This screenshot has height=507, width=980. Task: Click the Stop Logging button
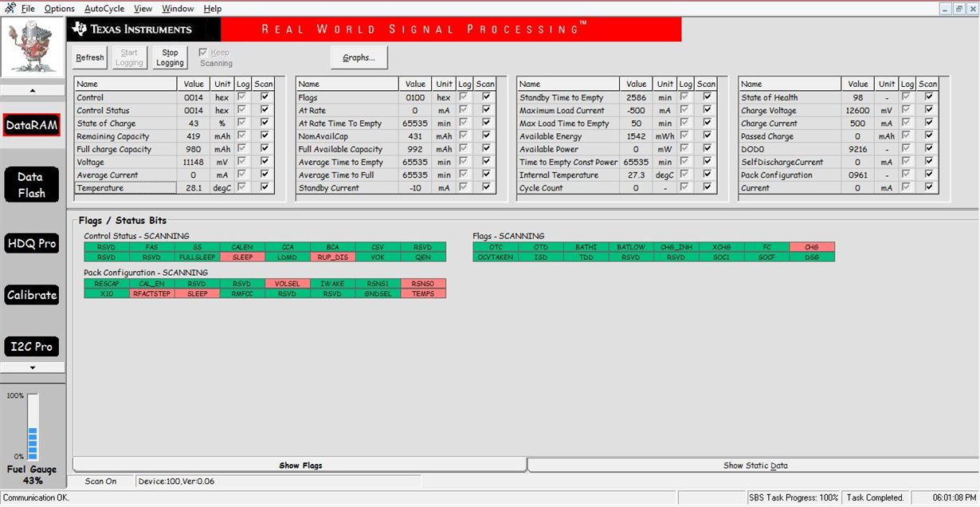[x=170, y=57]
